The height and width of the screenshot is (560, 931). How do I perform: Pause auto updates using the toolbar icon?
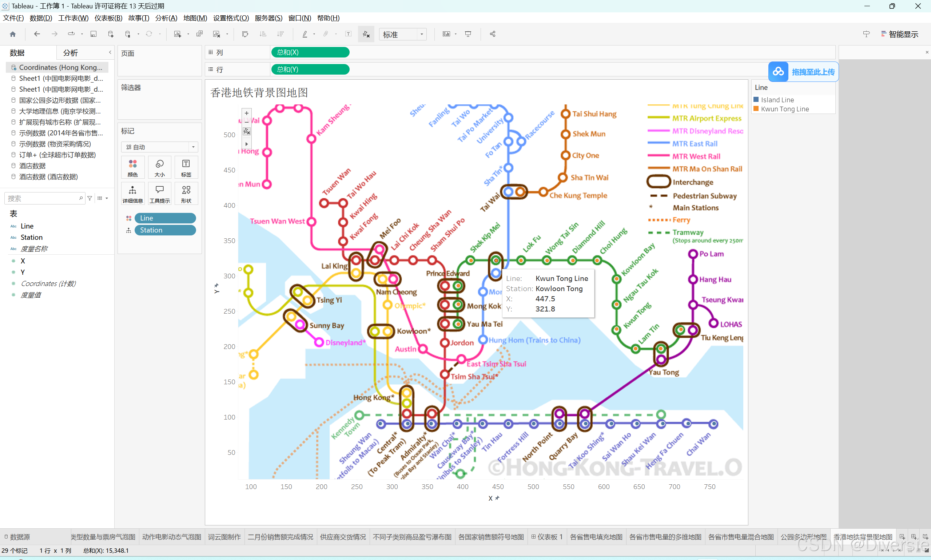[128, 34]
